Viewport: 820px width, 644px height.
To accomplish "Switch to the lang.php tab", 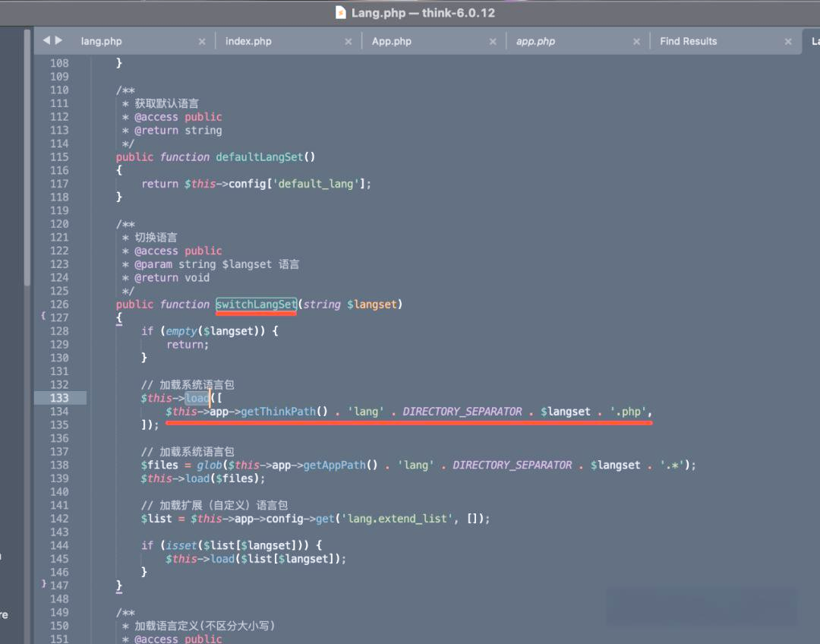I will click(x=101, y=41).
